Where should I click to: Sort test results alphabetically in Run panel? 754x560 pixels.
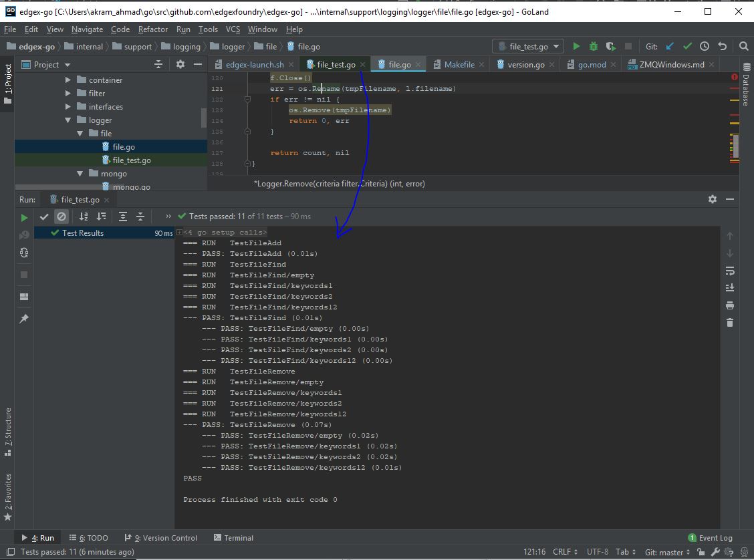click(x=83, y=217)
